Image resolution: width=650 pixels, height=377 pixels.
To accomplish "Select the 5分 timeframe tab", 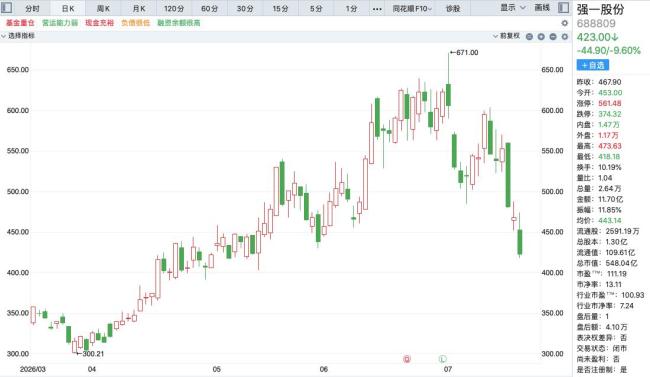I will [316, 8].
